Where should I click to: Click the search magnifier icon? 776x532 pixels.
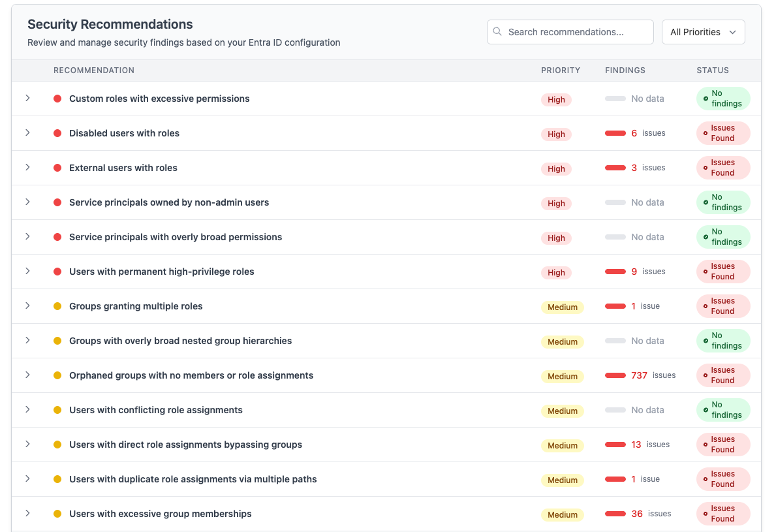pyautogui.click(x=497, y=31)
